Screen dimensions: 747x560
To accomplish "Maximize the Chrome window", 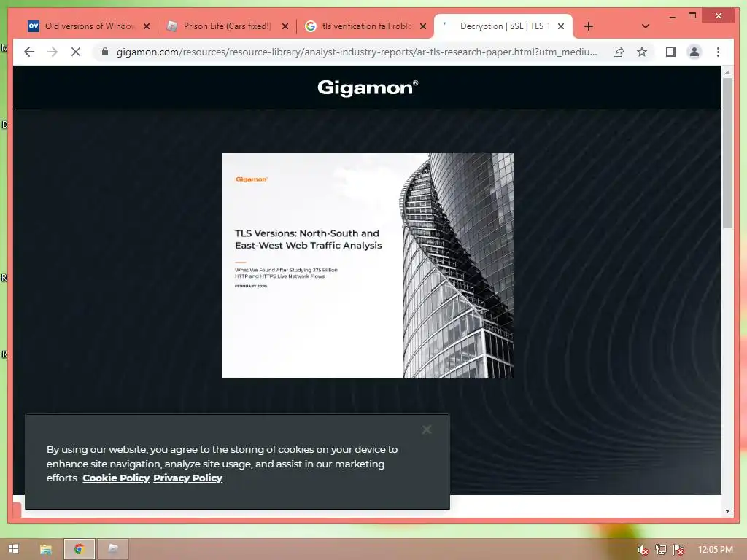I will [x=692, y=16].
